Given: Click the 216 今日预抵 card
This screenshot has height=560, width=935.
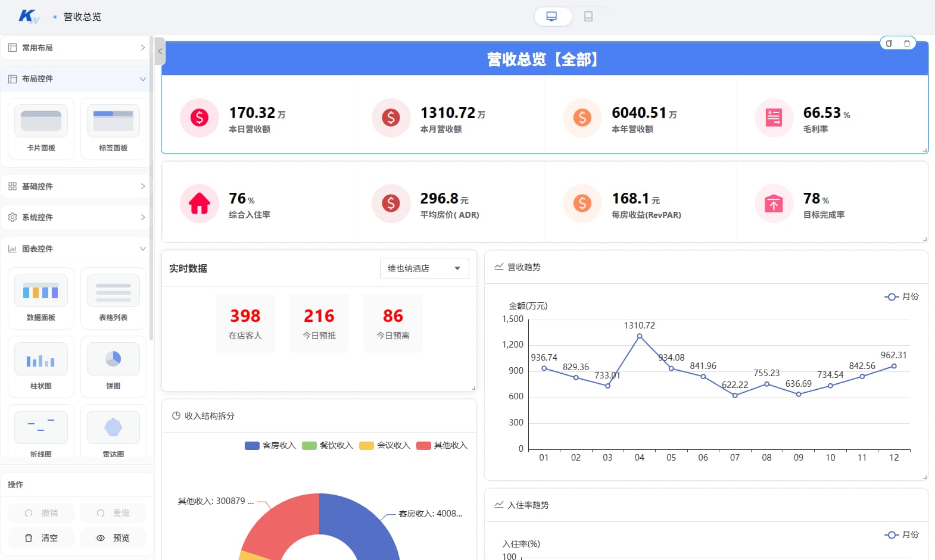Looking at the screenshot, I should click(319, 324).
